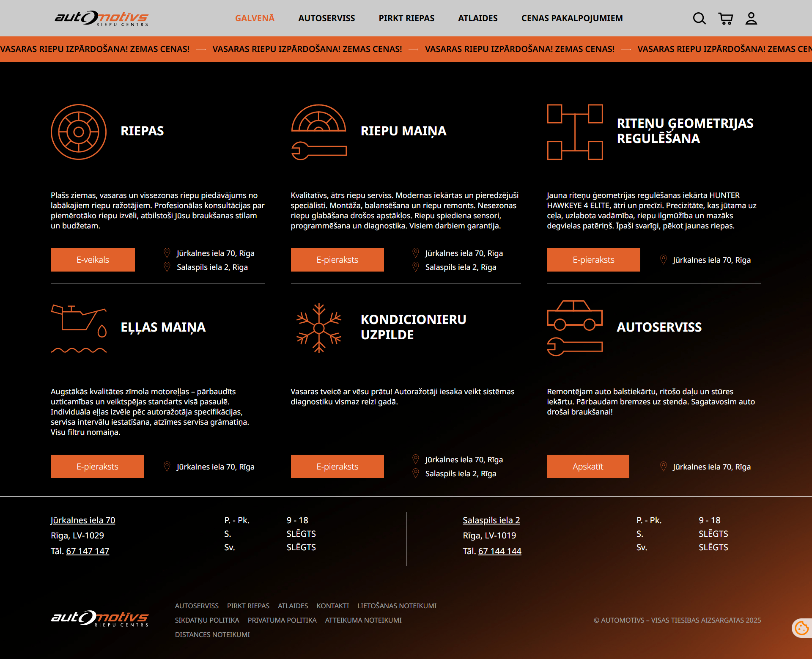The height and width of the screenshot is (659, 812).
Task: Click the snowflake air conditioning icon
Action: point(319,328)
